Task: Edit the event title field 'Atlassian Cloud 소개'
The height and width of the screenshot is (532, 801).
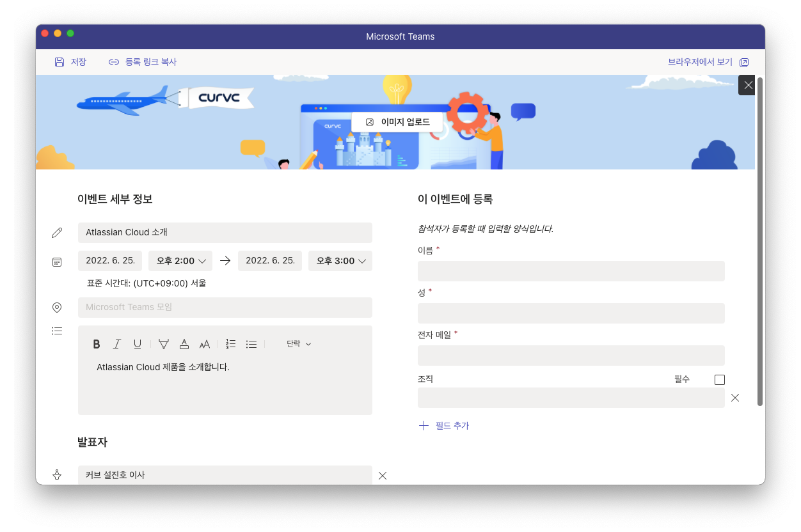Action: tap(225, 233)
